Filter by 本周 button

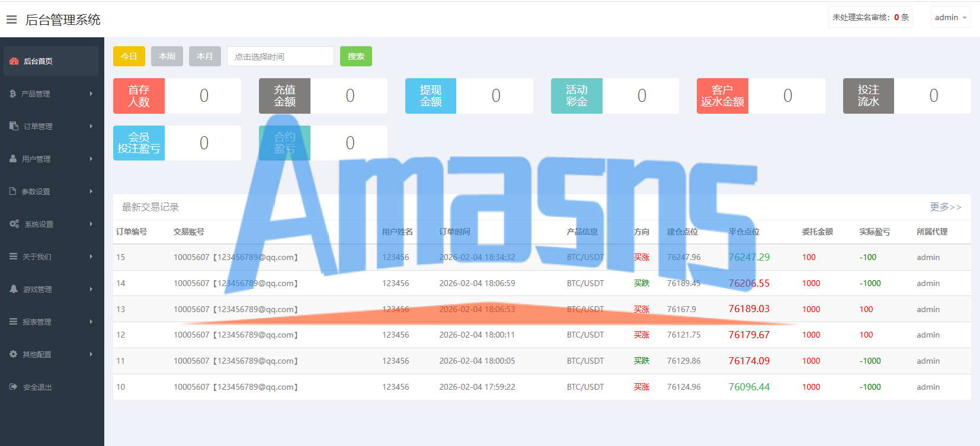[x=167, y=56]
